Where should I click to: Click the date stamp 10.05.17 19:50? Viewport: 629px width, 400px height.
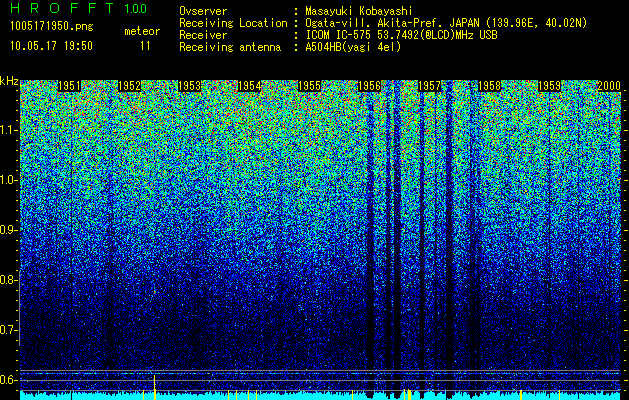point(51,46)
